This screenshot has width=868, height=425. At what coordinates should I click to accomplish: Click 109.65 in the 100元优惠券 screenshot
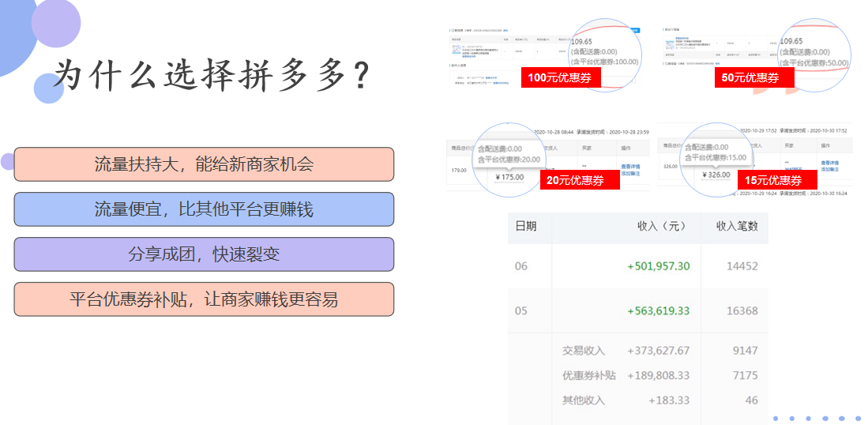pos(581,42)
